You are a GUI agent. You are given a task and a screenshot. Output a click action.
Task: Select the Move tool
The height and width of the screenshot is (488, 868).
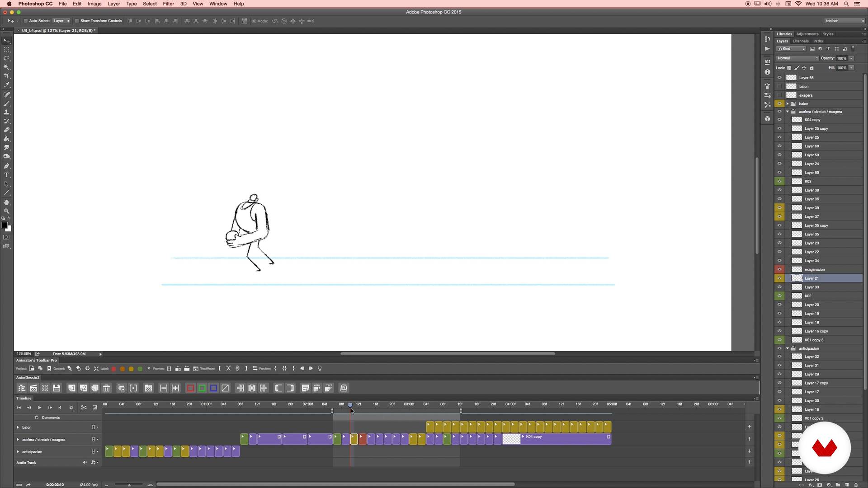7,41
